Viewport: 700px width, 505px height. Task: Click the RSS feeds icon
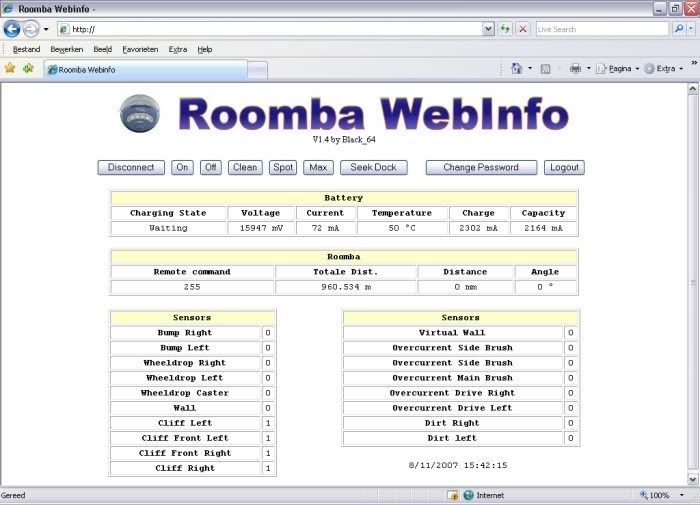pos(545,69)
